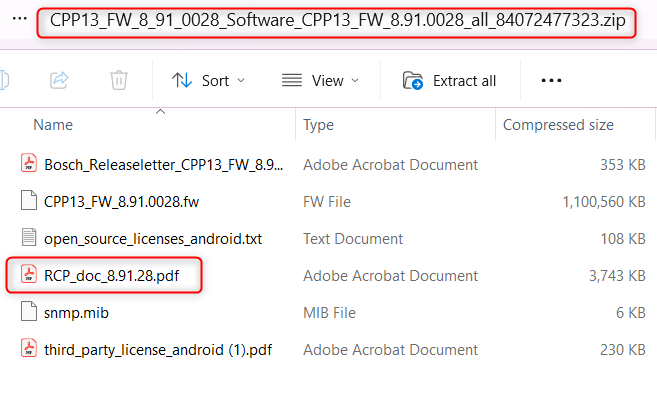Click the zip file name in address bar
Viewport: 657px width, 410px height.
coord(336,22)
